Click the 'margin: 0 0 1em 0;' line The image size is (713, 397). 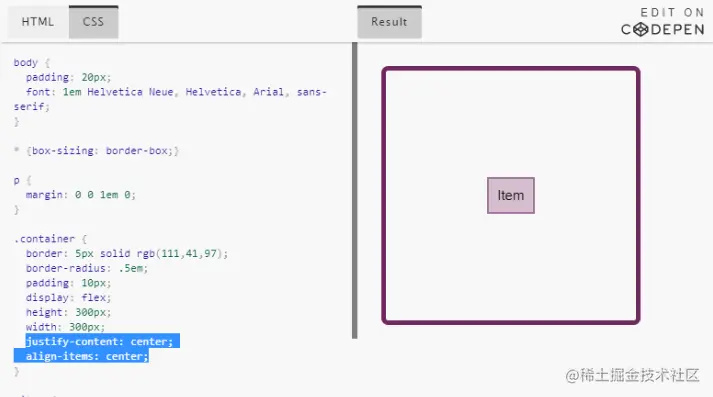[x=80, y=195]
